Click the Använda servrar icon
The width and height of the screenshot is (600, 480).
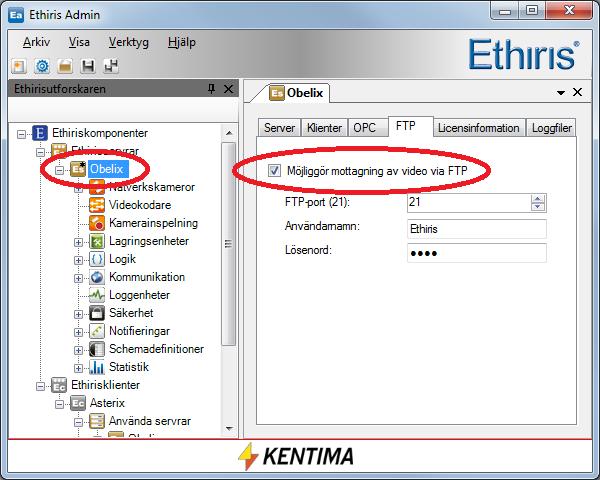(x=97, y=421)
